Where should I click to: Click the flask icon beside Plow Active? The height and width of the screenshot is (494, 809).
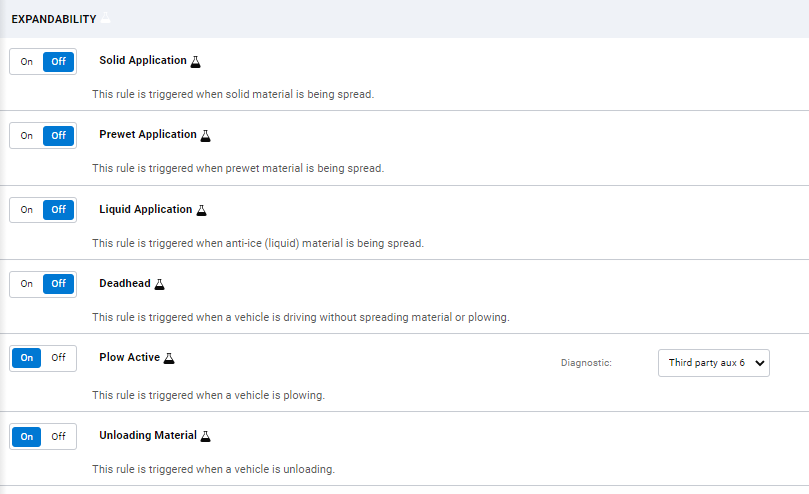pyautogui.click(x=169, y=358)
